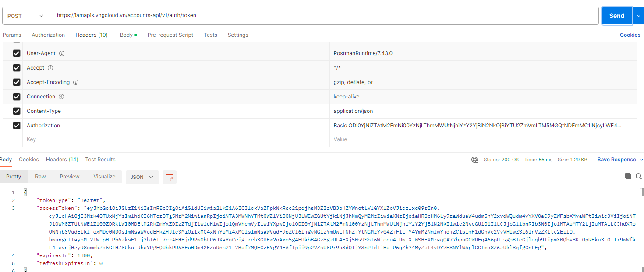Copy response body with copy icon
The image size is (644, 272).
[x=628, y=176]
